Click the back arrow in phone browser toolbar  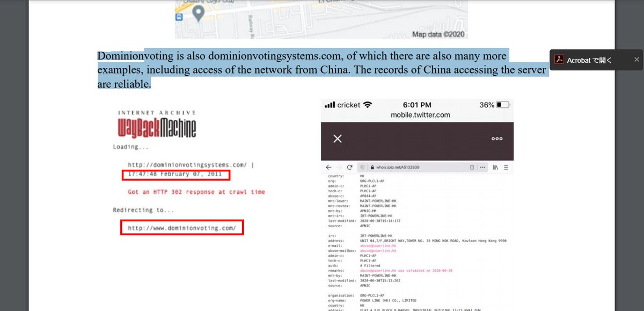[328, 168]
